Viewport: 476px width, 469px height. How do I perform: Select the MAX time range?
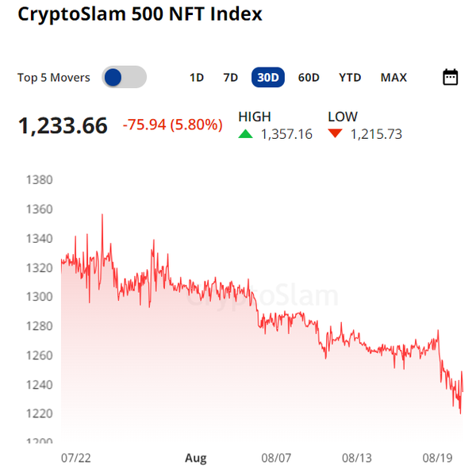tap(393, 77)
